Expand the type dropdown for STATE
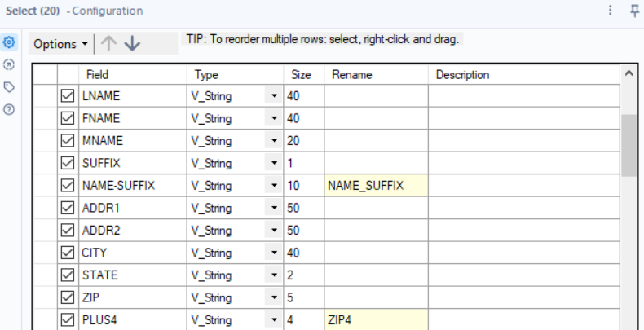 pyautogui.click(x=272, y=275)
